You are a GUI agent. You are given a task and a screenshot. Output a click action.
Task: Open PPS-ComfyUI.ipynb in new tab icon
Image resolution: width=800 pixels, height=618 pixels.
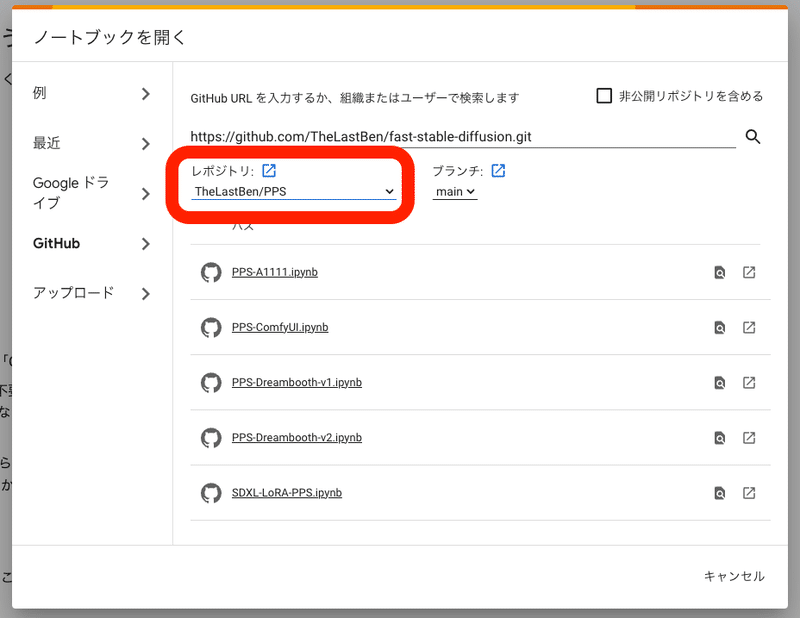[748, 328]
